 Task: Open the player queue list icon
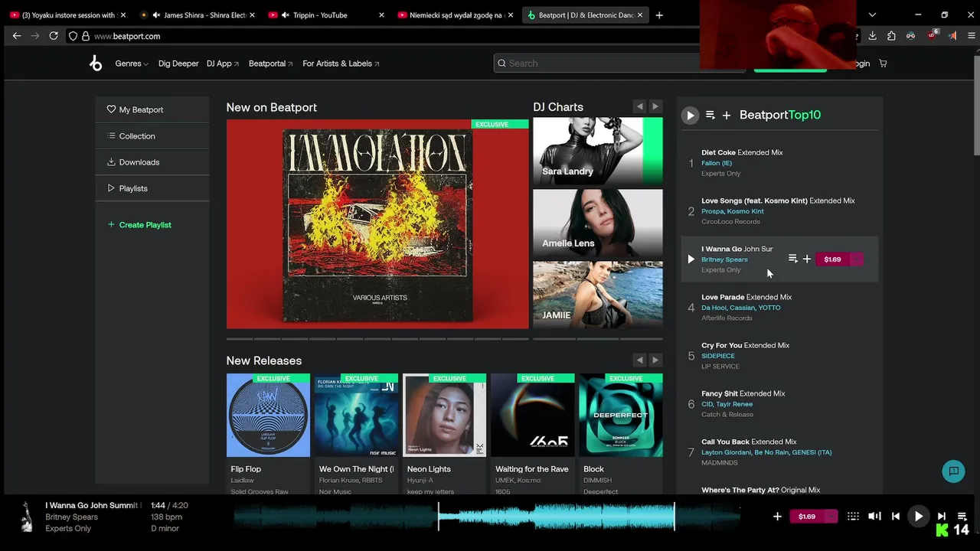(x=962, y=517)
